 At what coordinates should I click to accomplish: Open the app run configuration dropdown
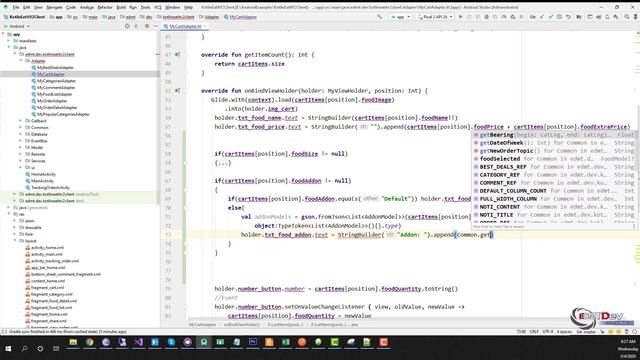(x=400, y=17)
